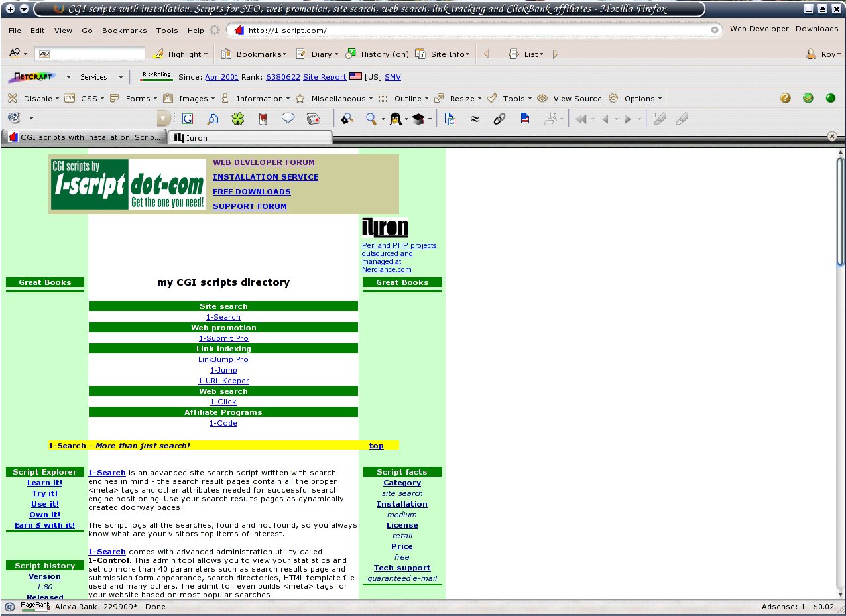Screen dimensions: 846x616
Task: Click the graduation cap Scholar search icon
Action: click(x=418, y=119)
